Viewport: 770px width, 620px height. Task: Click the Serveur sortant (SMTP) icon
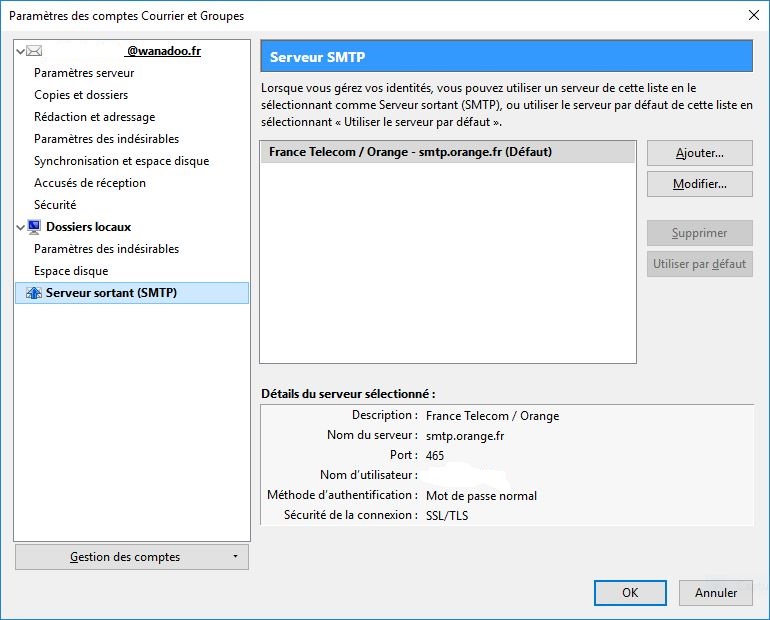(34, 293)
